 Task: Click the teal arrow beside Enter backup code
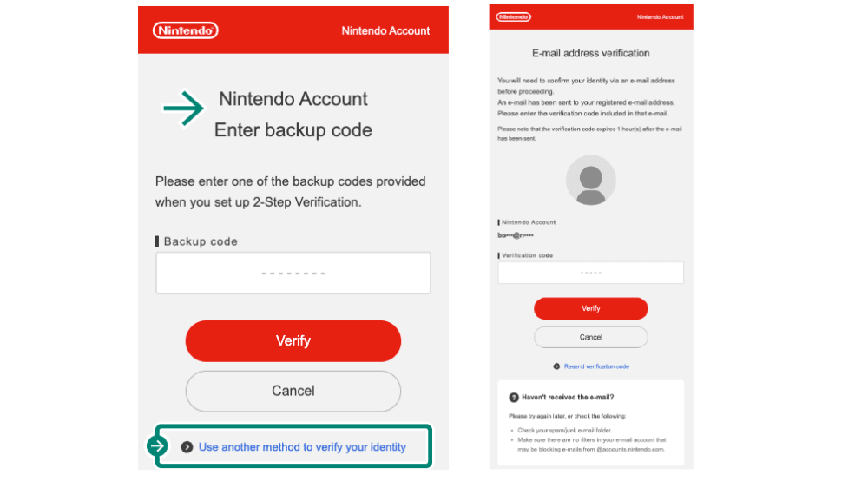pyautogui.click(x=183, y=109)
